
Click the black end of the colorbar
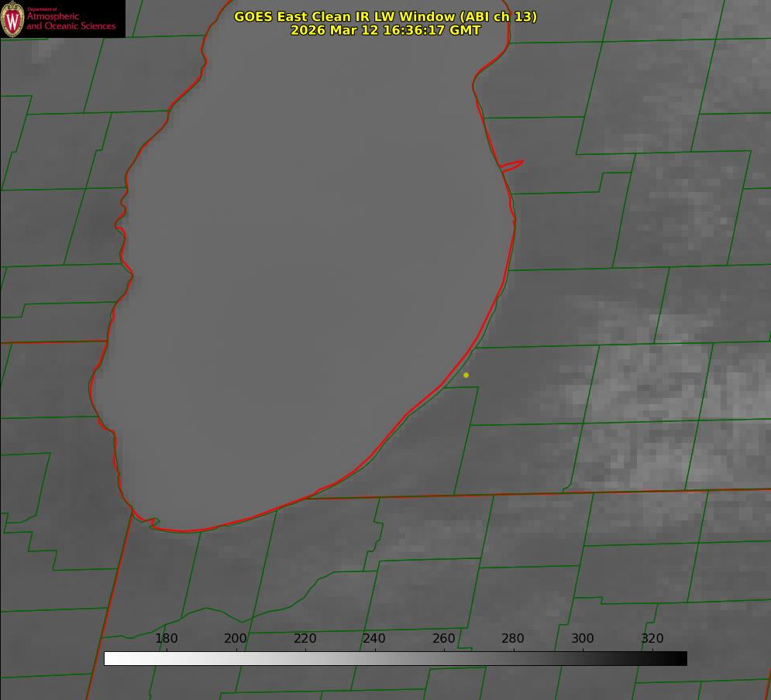tap(682, 658)
